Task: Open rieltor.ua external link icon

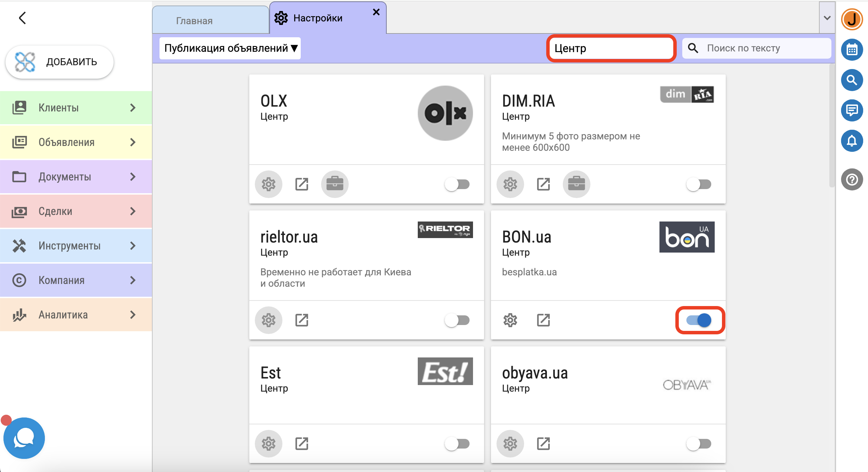Action: coord(301,320)
